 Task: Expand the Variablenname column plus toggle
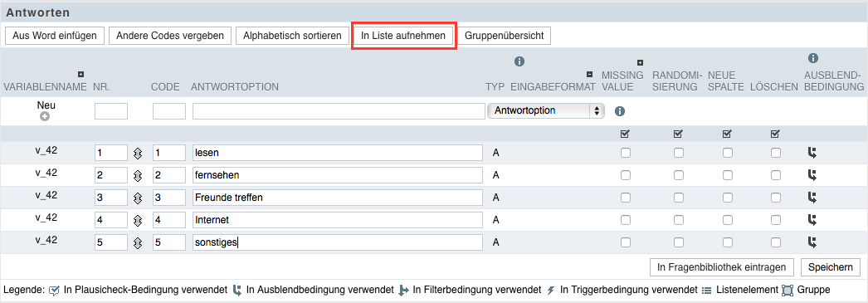80,74
